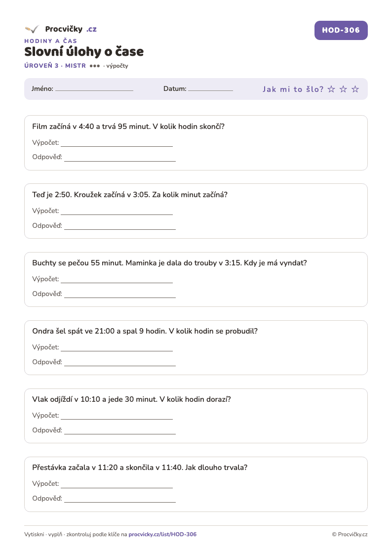Click the Procvičky .cz brand name
The height and width of the screenshot is (555, 392).
pyautogui.click(x=71, y=29)
